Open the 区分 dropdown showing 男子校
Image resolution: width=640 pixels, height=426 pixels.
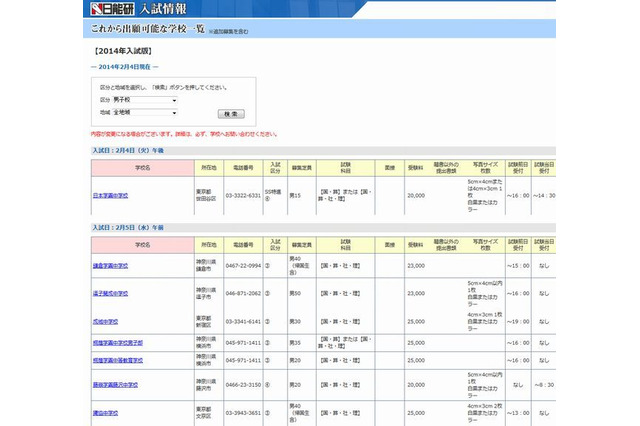(x=145, y=100)
